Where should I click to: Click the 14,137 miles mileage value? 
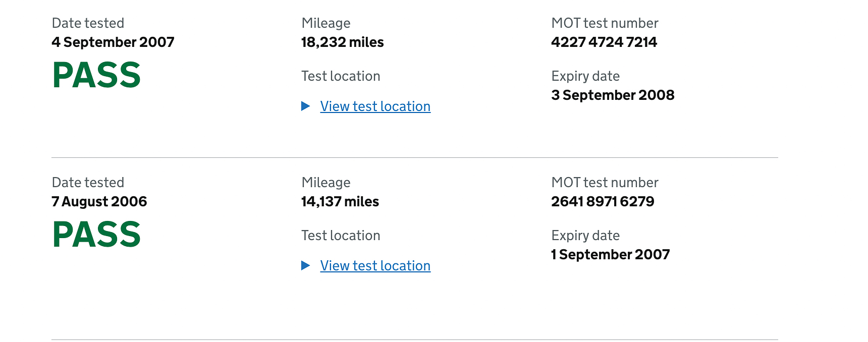tap(340, 202)
